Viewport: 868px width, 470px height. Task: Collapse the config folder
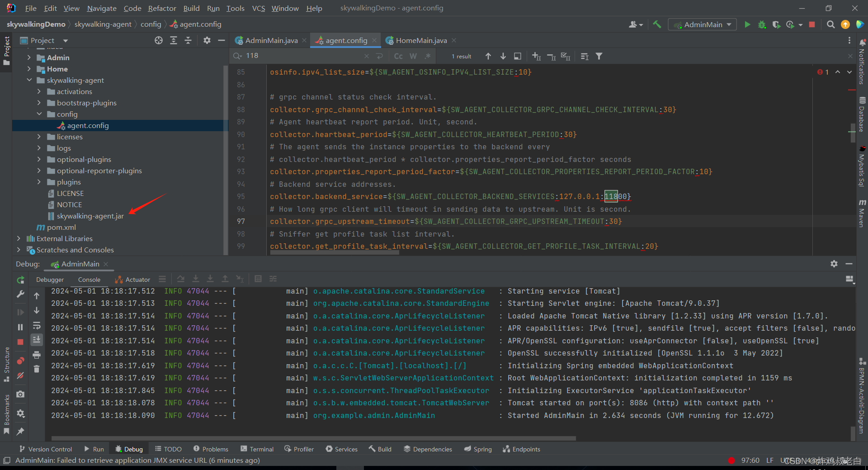pyautogui.click(x=39, y=114)
